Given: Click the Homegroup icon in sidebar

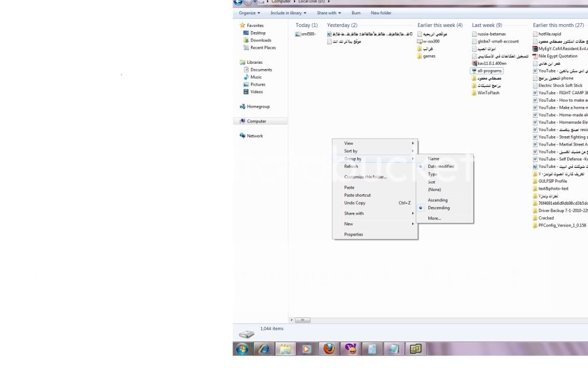Looking at the screenshot, I should [242, 106].
